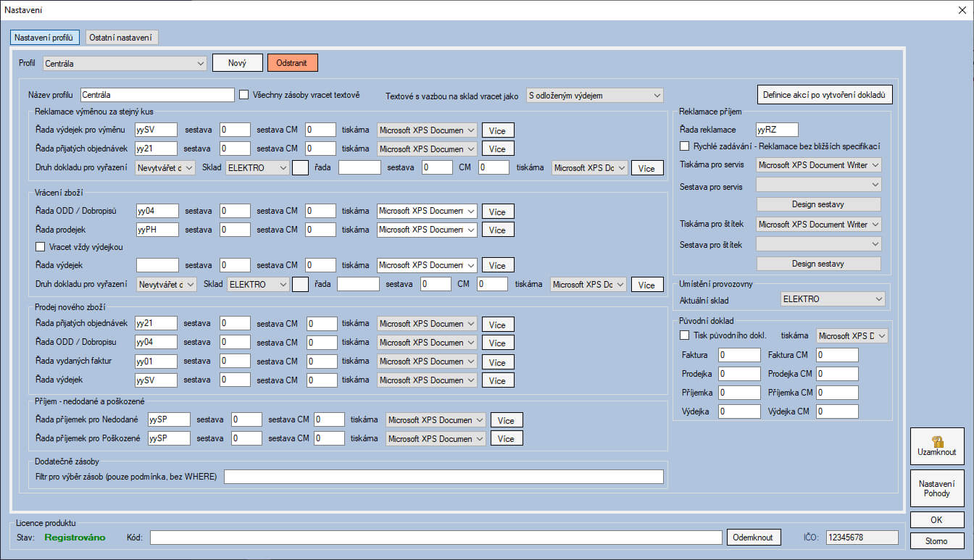Select the 'Nastavení profilů' tab
The image size is (974, 560).
(44, 38)
